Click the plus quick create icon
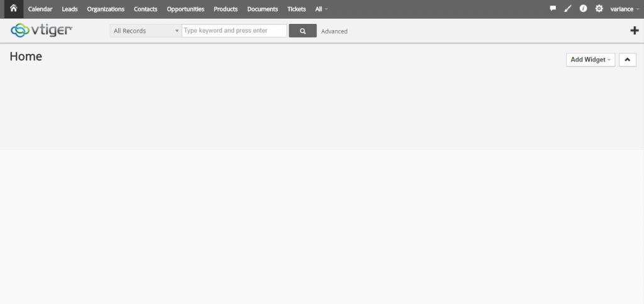644x304 pixels. point(635,30)
